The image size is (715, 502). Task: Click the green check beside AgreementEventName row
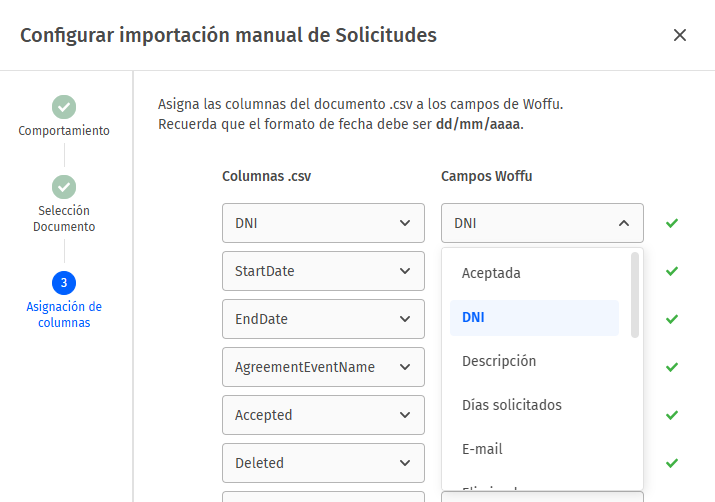(672, 367)
